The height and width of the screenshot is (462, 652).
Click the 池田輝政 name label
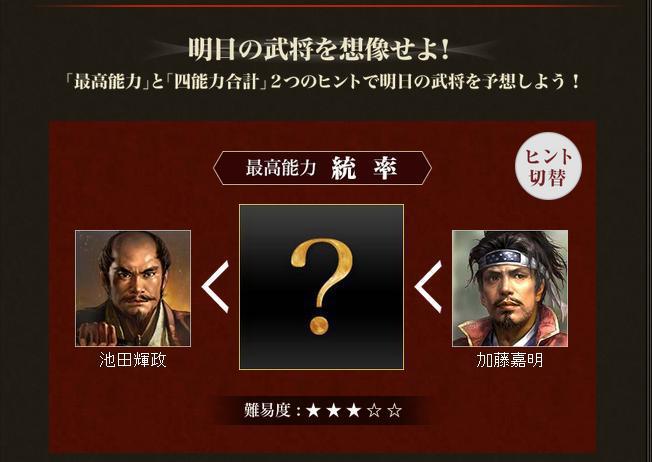133,360
